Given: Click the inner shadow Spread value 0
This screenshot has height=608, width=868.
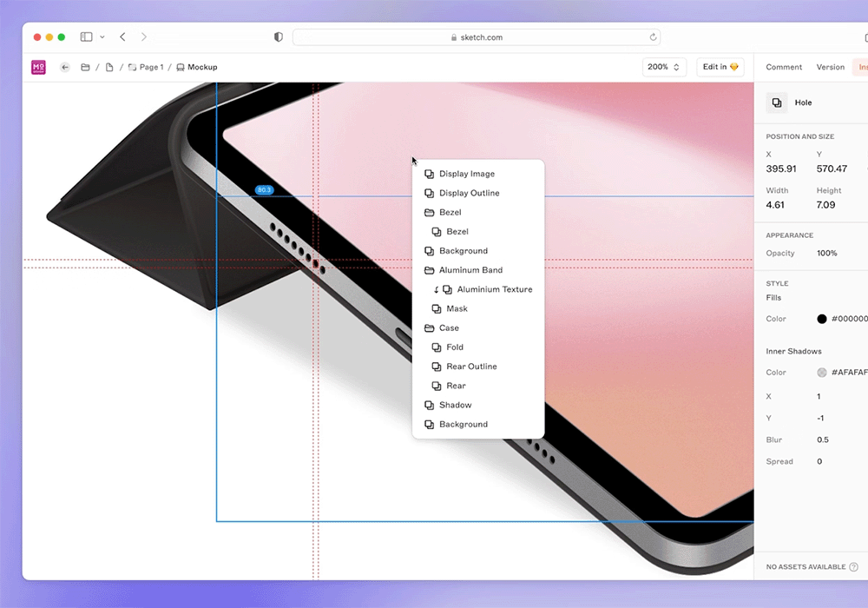Looking at the screenshot, I should 819,461.
